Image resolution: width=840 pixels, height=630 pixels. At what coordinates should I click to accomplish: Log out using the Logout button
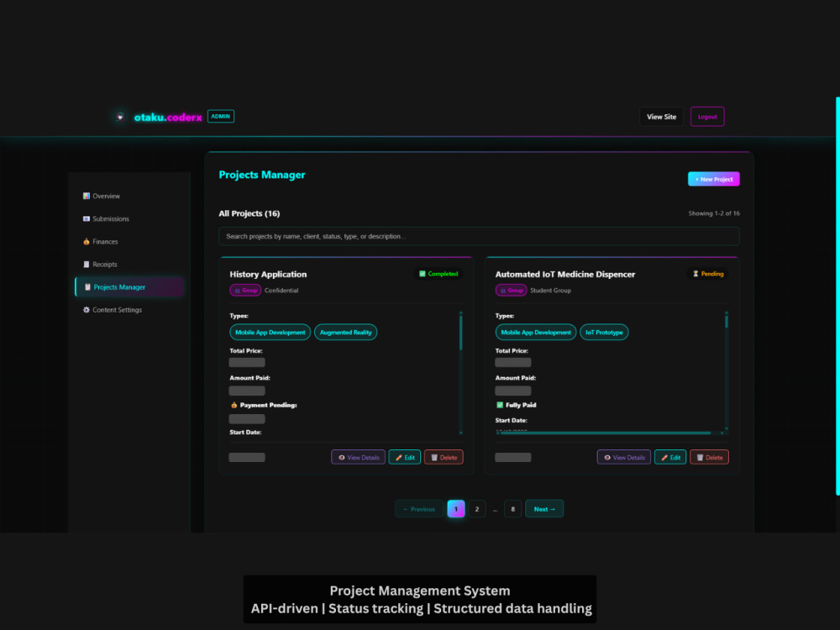pyautogui.click(x=707, y=117)
